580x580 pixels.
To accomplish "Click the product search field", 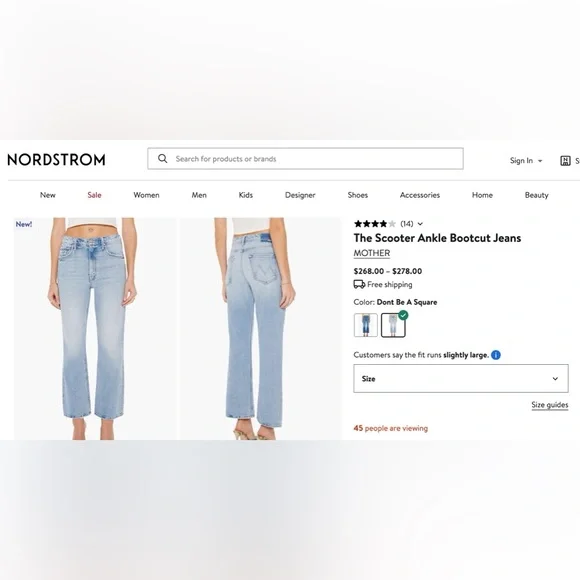I will (305, 159).
